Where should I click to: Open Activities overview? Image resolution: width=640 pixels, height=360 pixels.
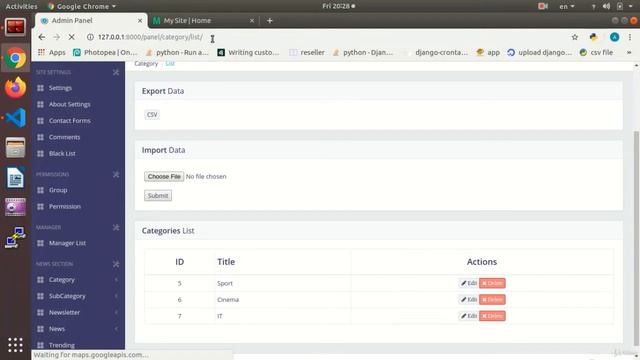(x=21, y=6)
